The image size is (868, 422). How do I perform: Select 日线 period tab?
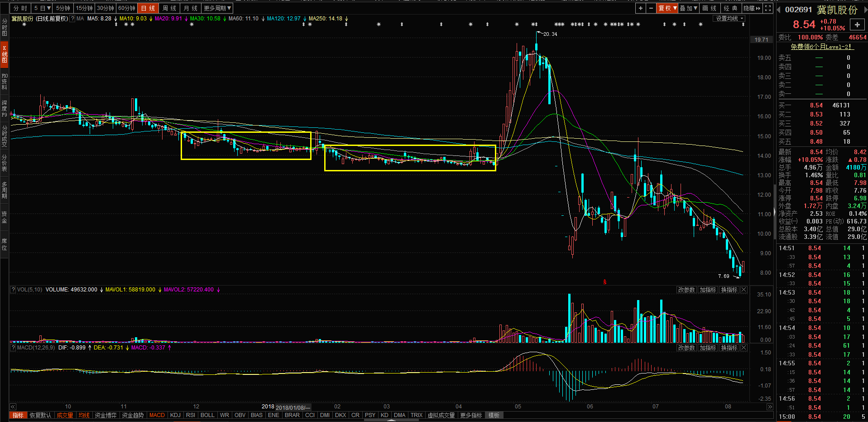[148, 8]
